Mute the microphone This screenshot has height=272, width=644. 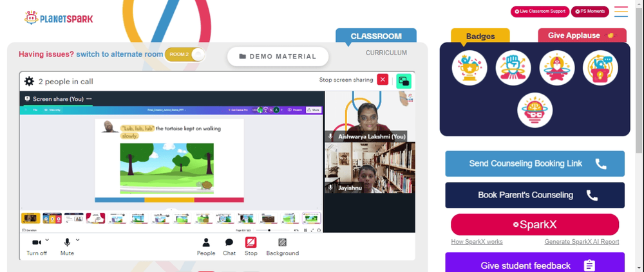(67, 247)
